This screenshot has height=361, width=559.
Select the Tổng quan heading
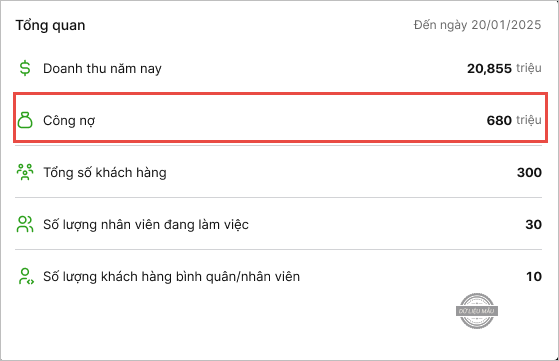coord(50,25)
